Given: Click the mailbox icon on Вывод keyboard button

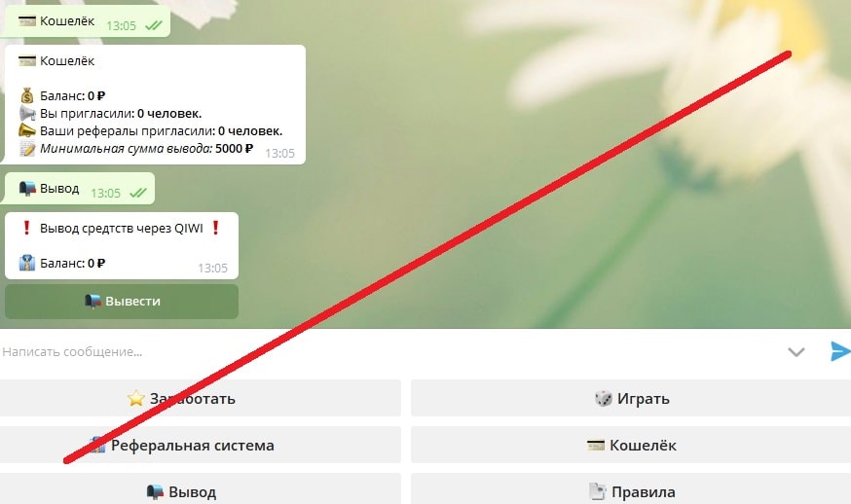Looking at the screenshot, I should pos(155,492).
